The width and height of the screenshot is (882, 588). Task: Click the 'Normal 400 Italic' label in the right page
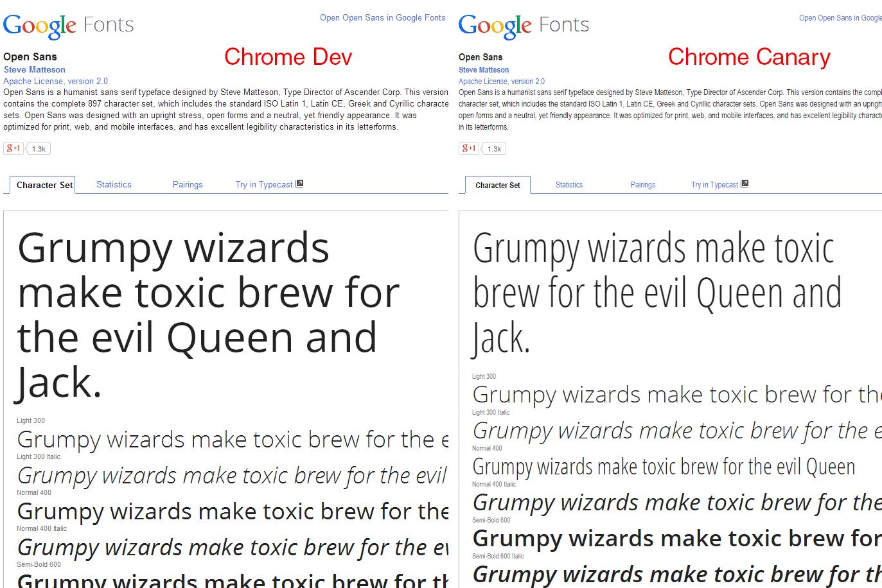[494, 484]
